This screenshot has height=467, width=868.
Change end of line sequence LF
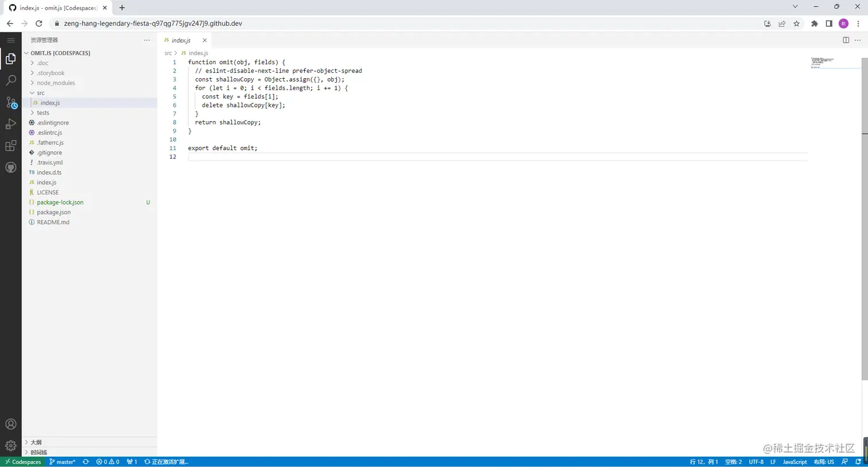point(773,462)
